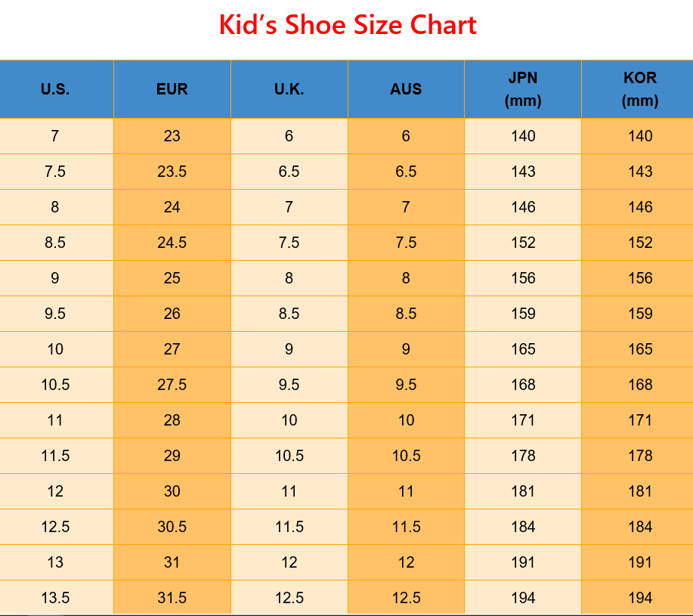
Task: Select the AUS 10.5 cell
Action: point(406,456)
